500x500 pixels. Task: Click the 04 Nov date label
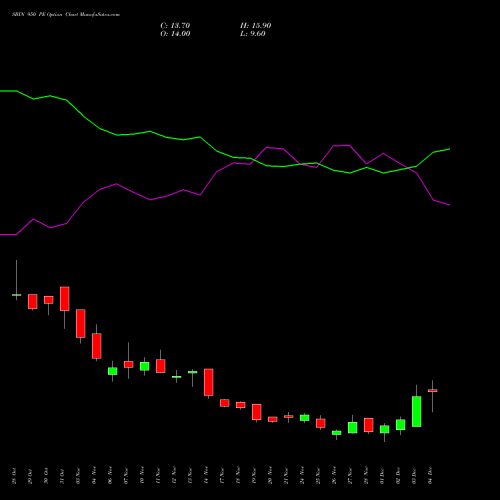tap(94, 476)
